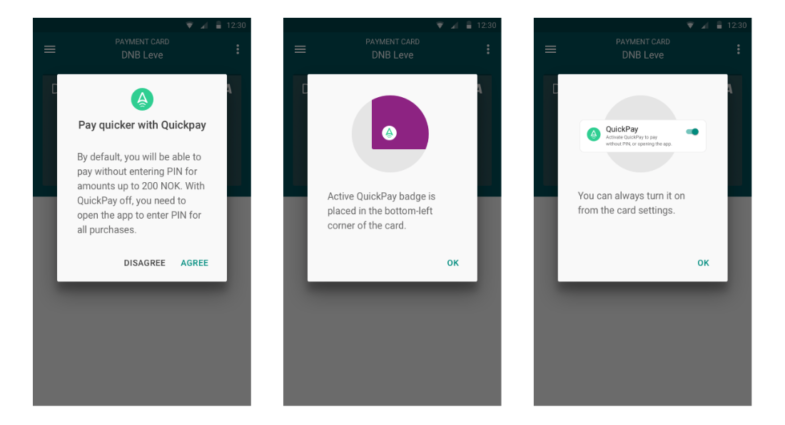
Task: Click battery status icon on first phone
Action: (218, 25)
